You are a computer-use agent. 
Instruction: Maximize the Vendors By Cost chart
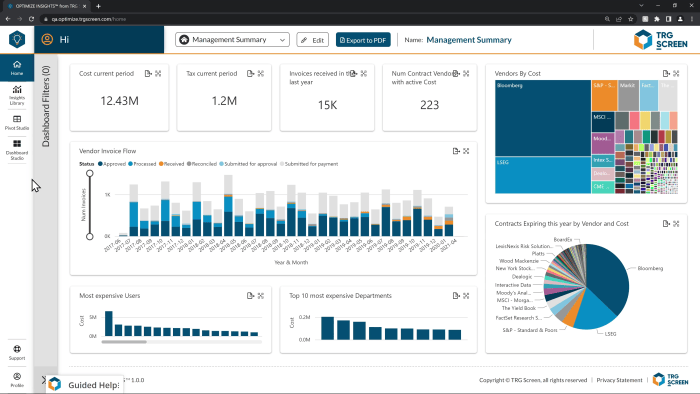(676, 74)
